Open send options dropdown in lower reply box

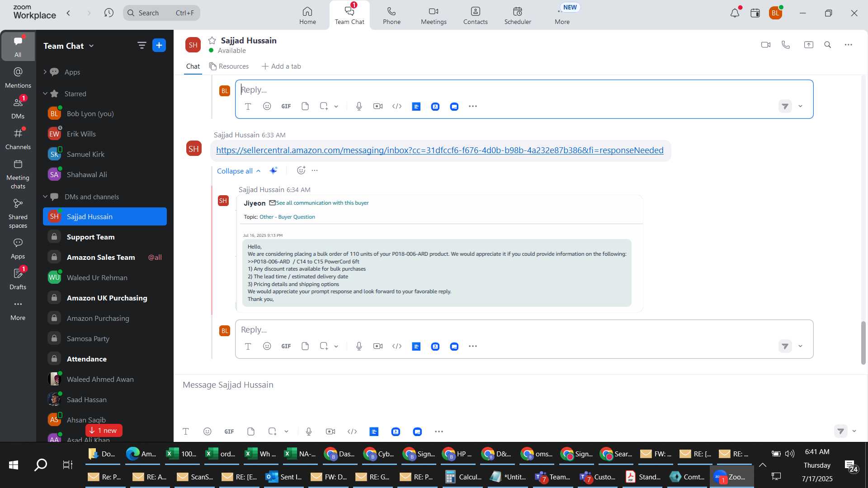pos(801,346)
